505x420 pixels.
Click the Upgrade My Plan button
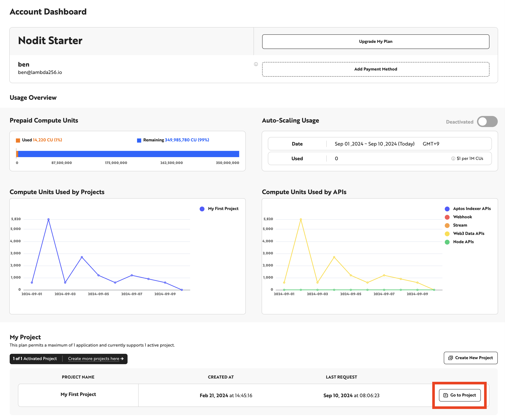375,41
